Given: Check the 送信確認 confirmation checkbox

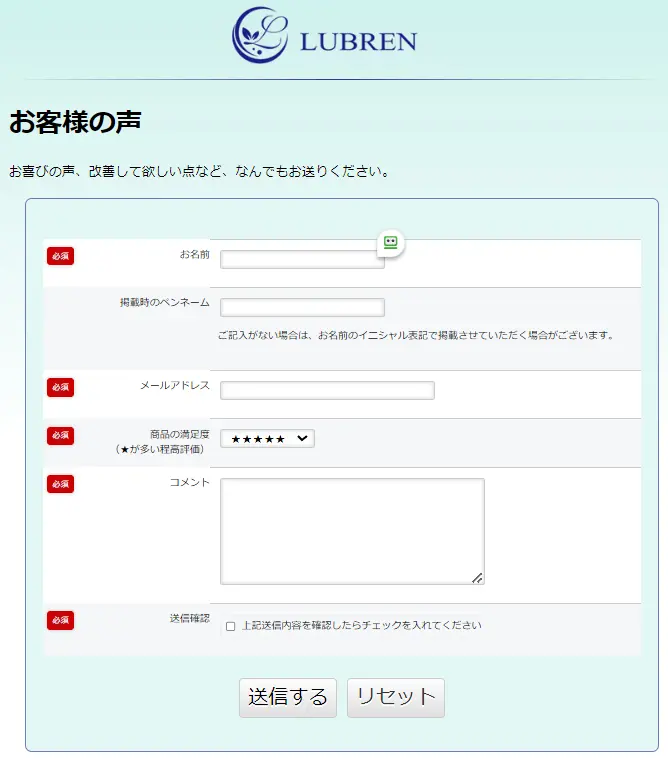Looking at the screenshot, I should coord(231,626).
